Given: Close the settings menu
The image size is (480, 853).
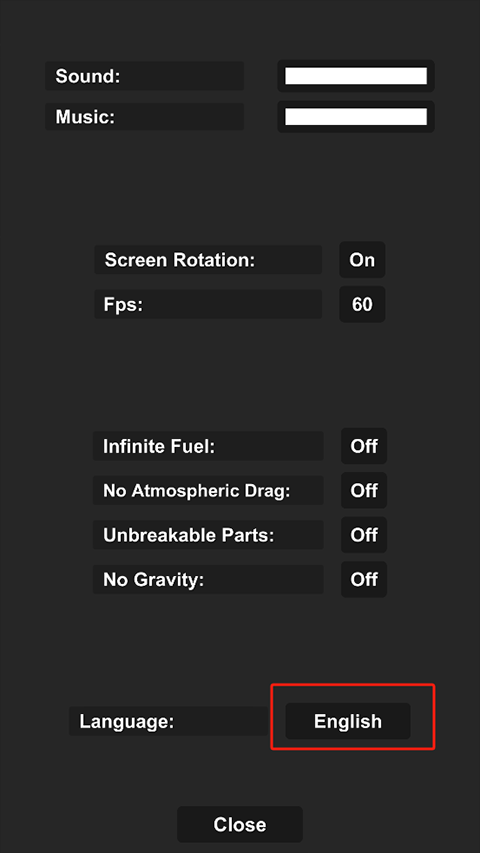Looking at the screenshot, I should 239,824.
